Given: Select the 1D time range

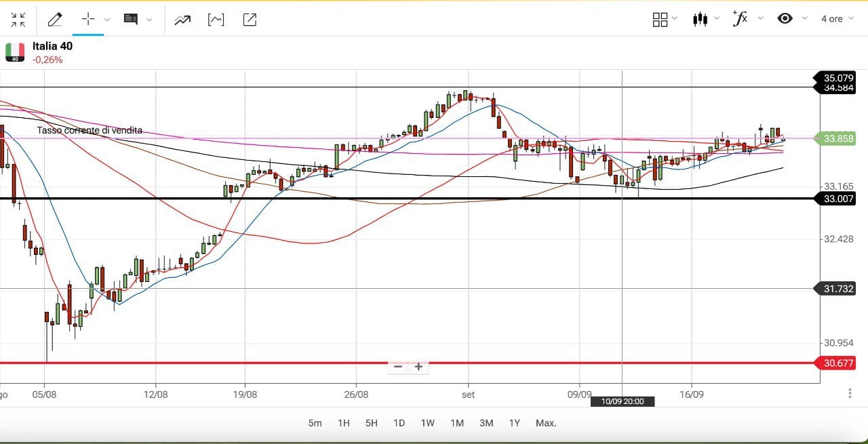Looking at the screenshot, I should pos(399,423).
